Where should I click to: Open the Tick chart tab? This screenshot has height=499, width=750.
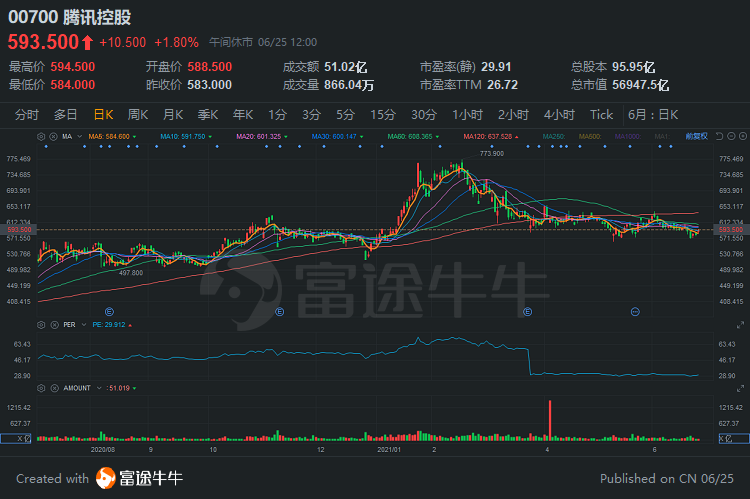[601, 115]
